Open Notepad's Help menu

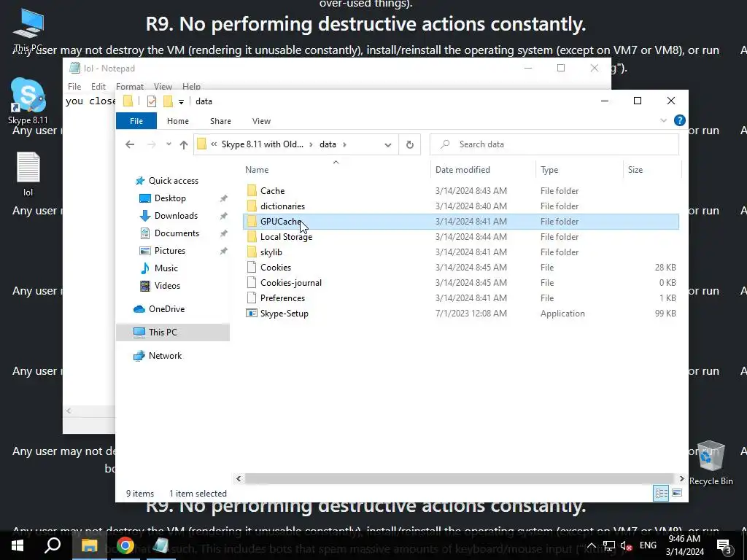[191, 87]
